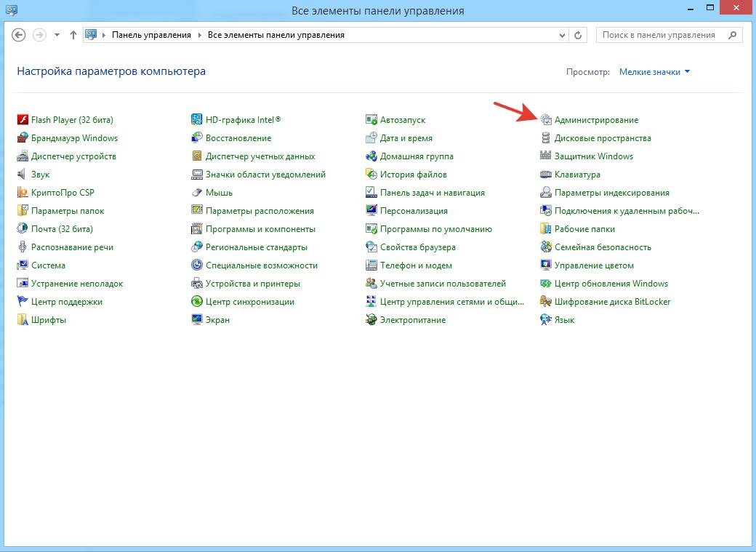Click the Центр синхронизации green icon
756x552 pixels.
[x=197, y=302]
